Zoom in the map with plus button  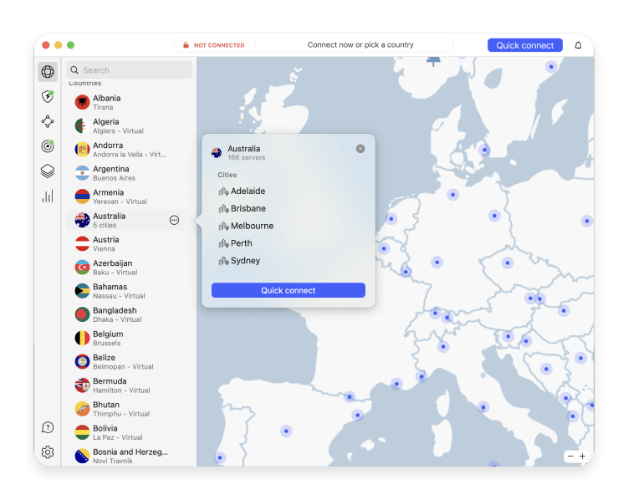point(582,456)
